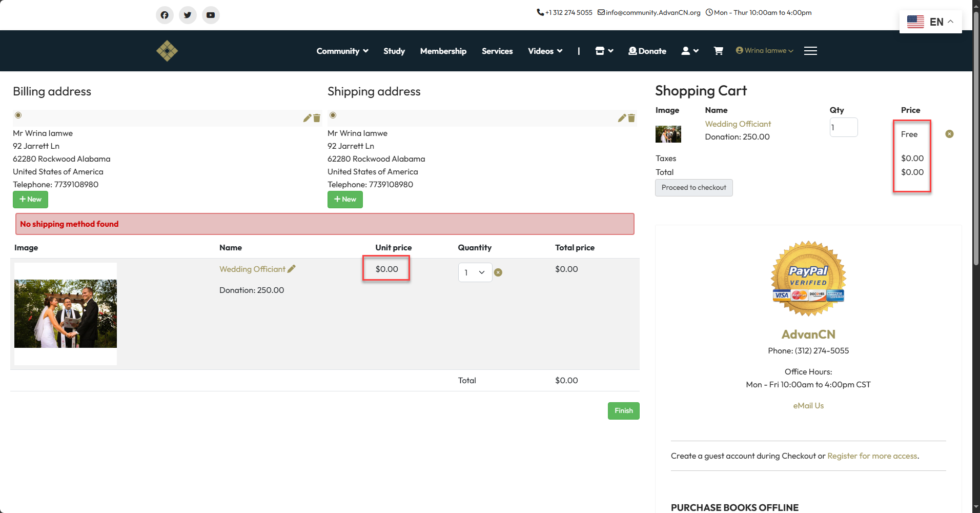Open the quantity dropdown for Wedding Officiant
This screenshot has height=513, width=980.
[475, 272]
